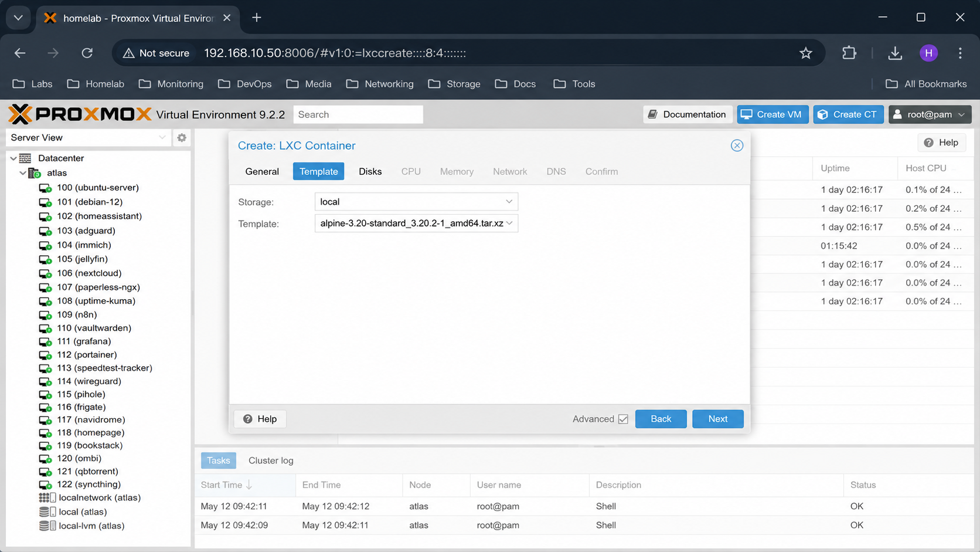Image resolution: width=980 pixels, height=552 pixels.
Task: Open the Server View settings gear
Action: (182, 138)
